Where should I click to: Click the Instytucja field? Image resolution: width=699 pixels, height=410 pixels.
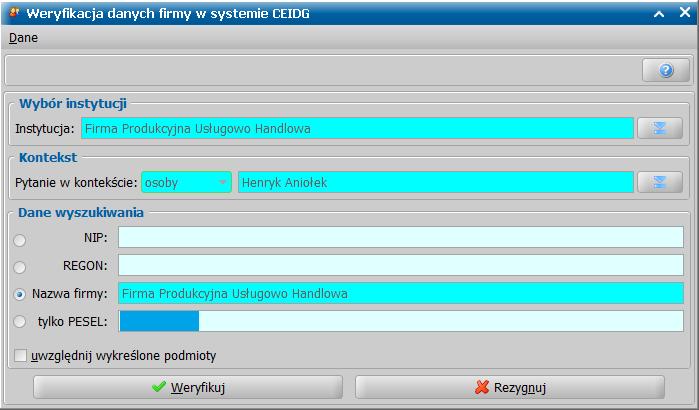357,128
